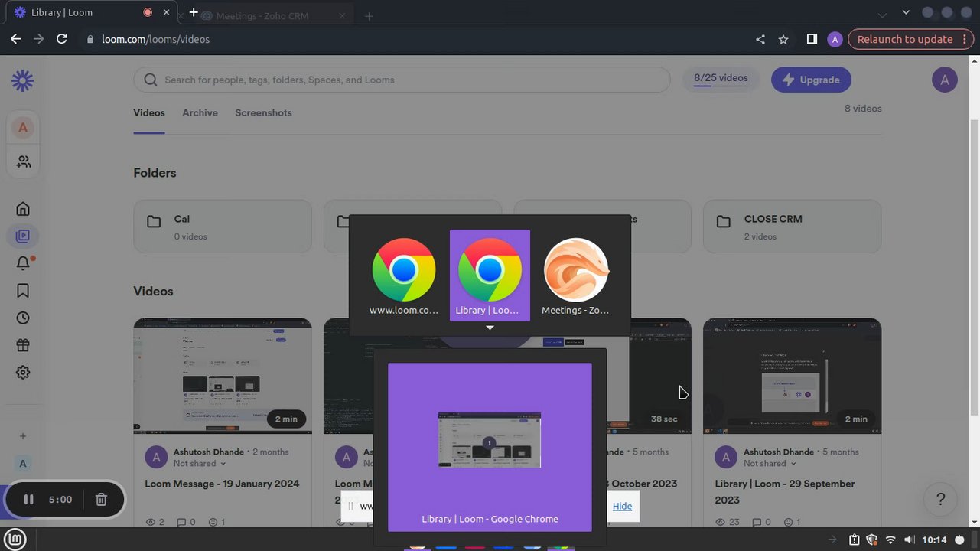Select the orange A workspace avatar
Screen dimensions: 980x551
[x=23, y=128]
